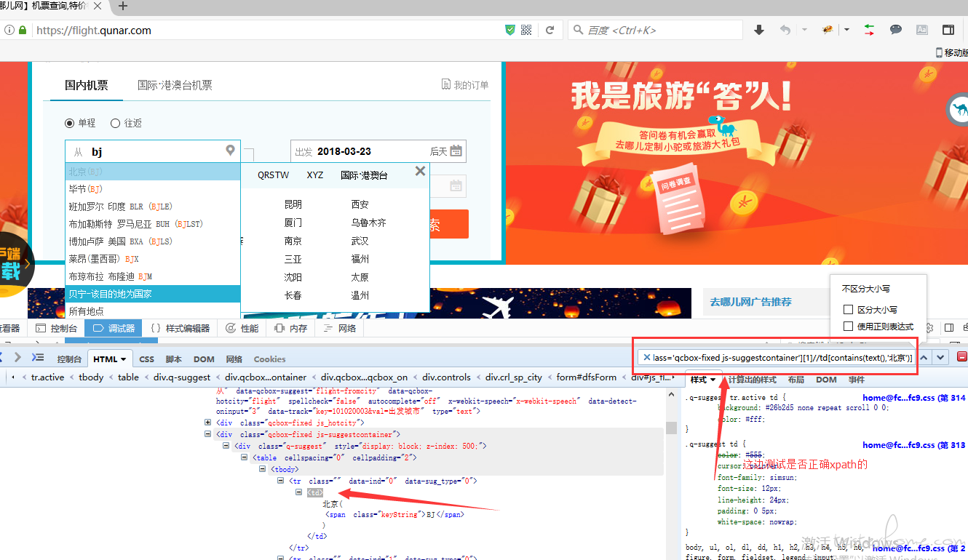The image size is (968, 560).
Task: Go to next search match arrow
Action: [x=941, y=357]
